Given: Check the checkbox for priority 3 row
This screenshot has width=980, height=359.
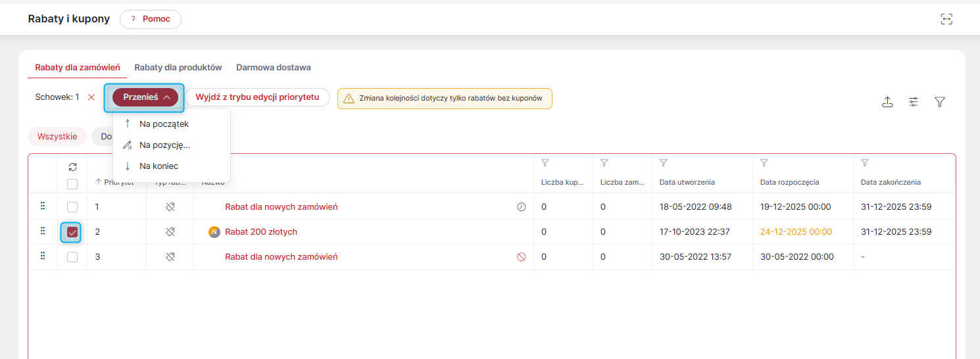Looking at the screenshot, I should tap(72, 257).
